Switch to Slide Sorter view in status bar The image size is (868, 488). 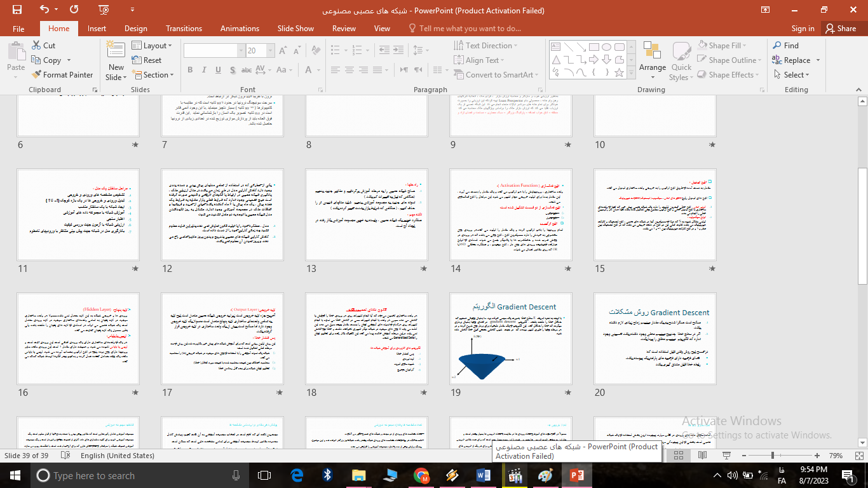679,456
